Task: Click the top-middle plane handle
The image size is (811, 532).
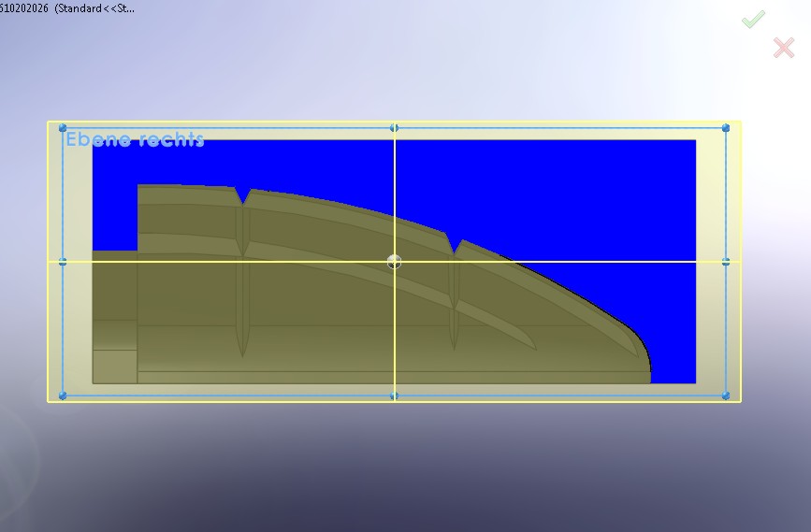Action: pyautogui.click(x=394, y=128)
